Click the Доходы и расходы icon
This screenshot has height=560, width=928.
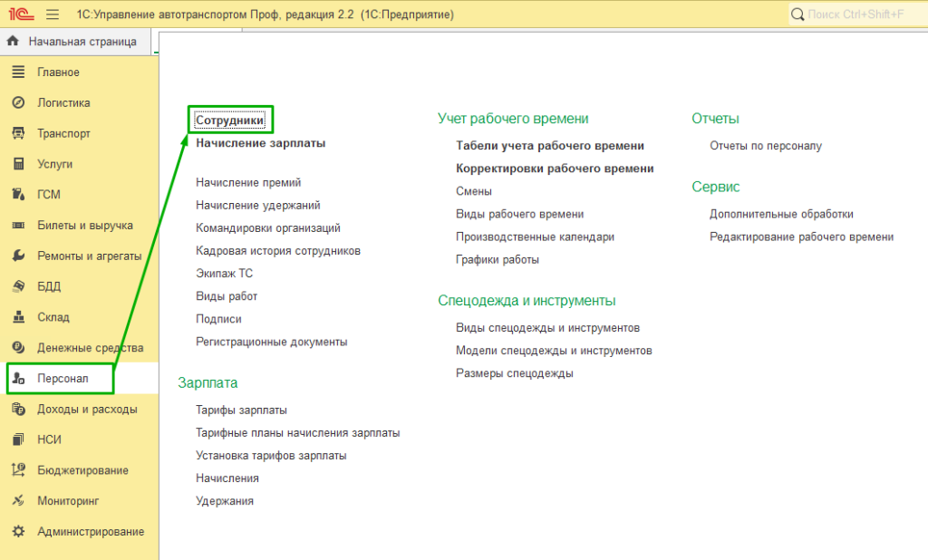click(x=18, y=409)
